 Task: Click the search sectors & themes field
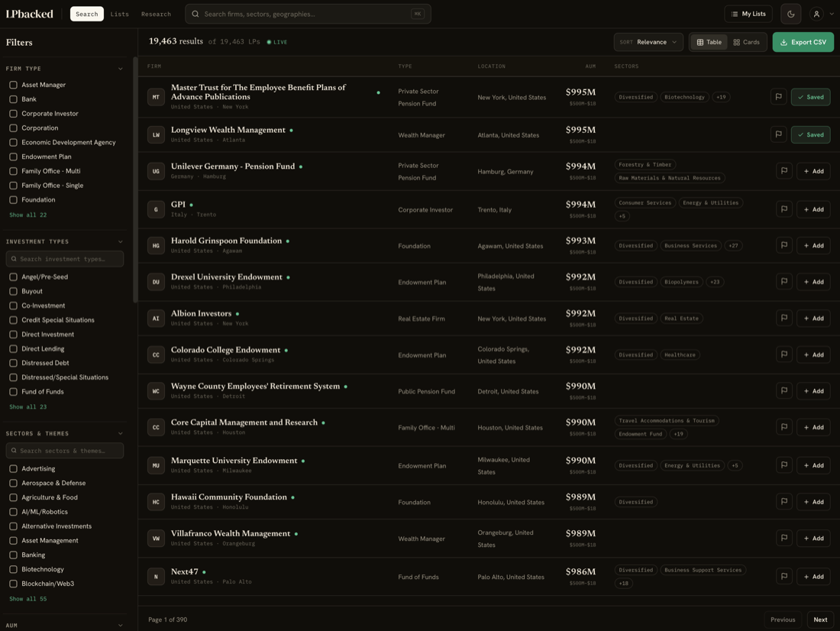[65, 450]
